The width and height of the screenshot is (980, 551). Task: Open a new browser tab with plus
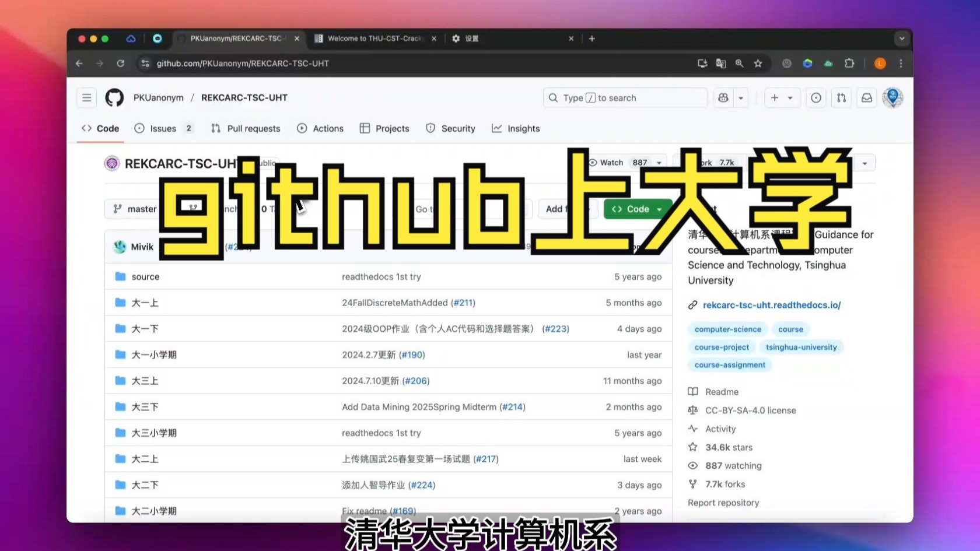pyautogui.click(x=591, y=38)
